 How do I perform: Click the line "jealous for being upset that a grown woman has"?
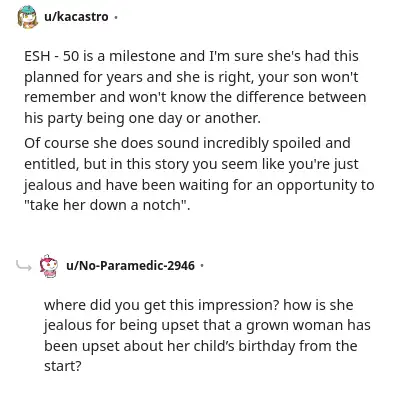point(207,325)
